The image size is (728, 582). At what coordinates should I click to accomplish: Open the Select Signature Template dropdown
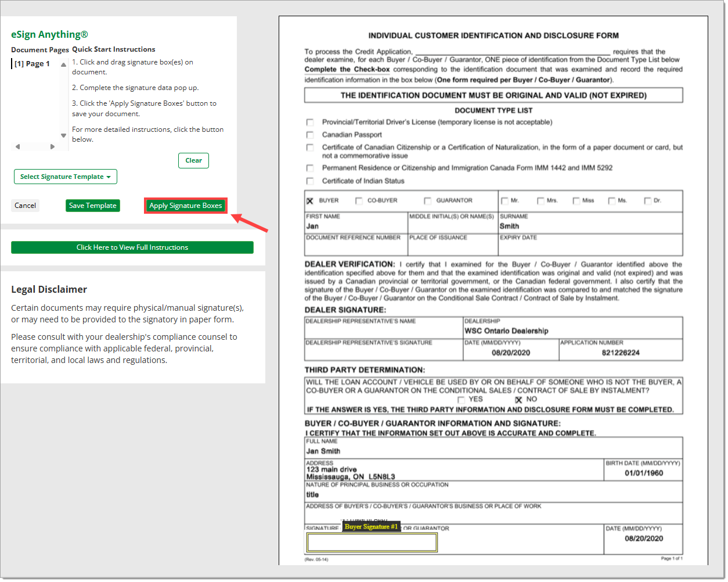click(66, 177)
